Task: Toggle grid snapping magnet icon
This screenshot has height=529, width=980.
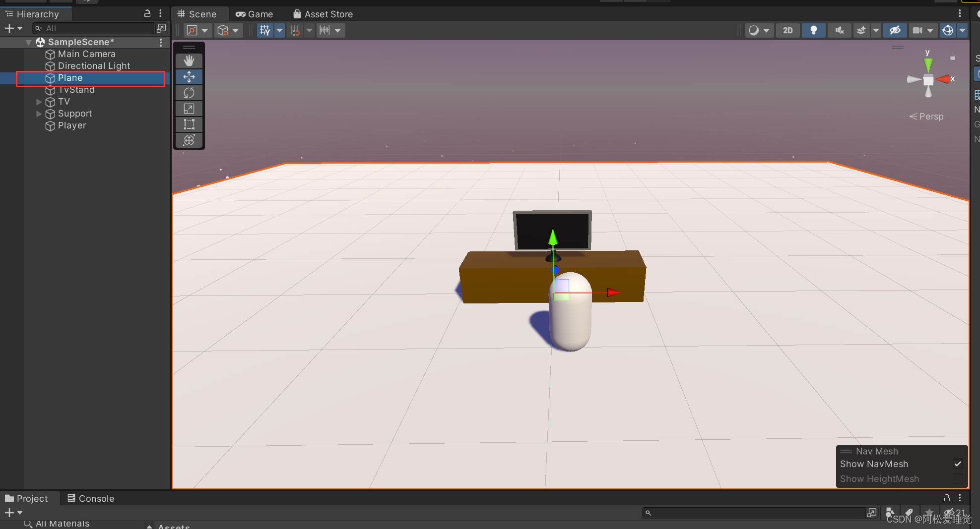Action: (295, 30)
